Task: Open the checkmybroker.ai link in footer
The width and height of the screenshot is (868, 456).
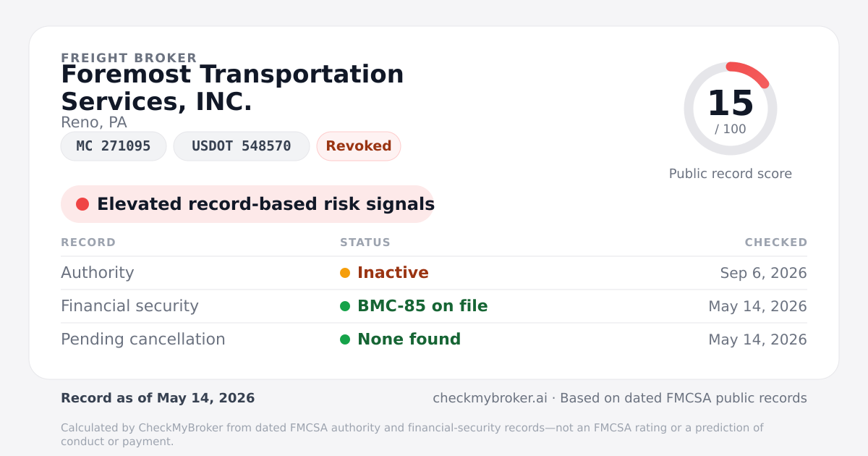Action: pyautogui.click(x=490, y=398)
